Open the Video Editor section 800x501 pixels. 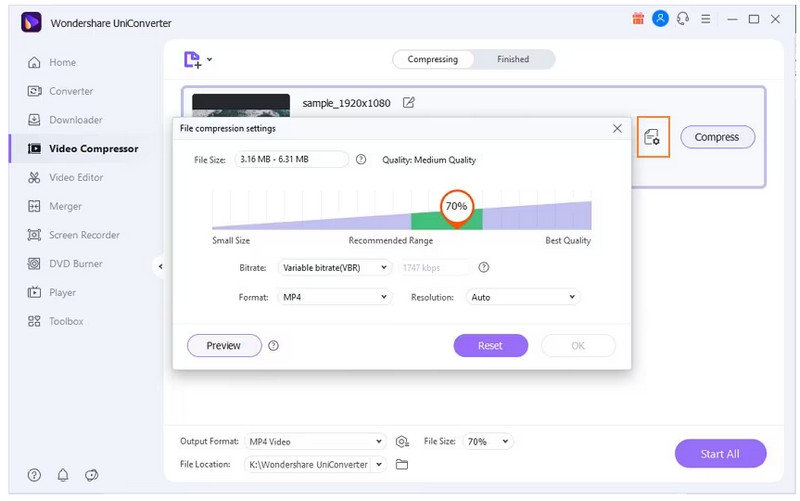tap(65, 178)
